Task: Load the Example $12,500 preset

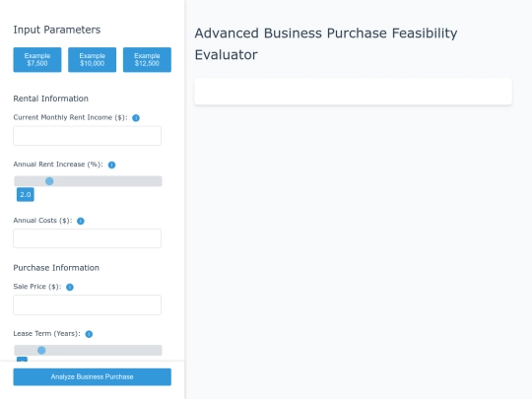Action: 147,60
